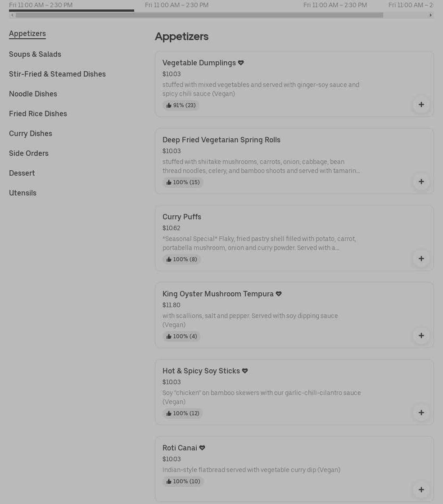Select Utensils in the sidebar
The image size is (443, 504).
(x=23, y=193)
